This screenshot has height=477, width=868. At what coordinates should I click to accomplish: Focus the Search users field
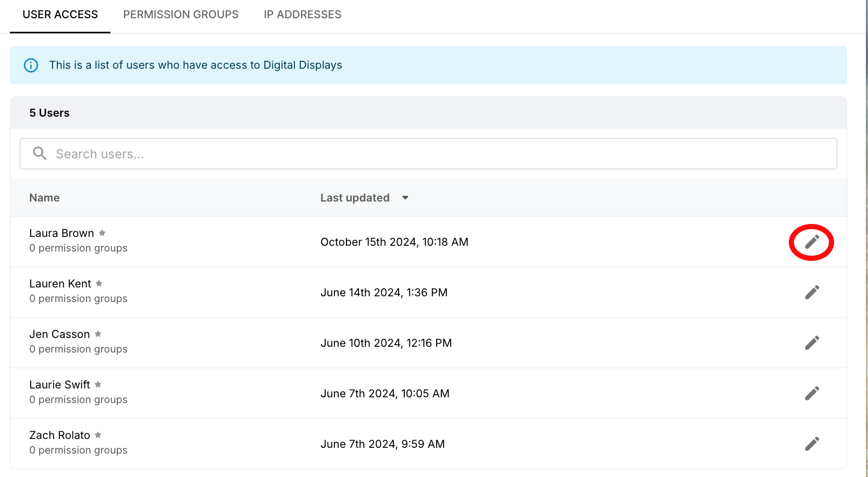428,154
